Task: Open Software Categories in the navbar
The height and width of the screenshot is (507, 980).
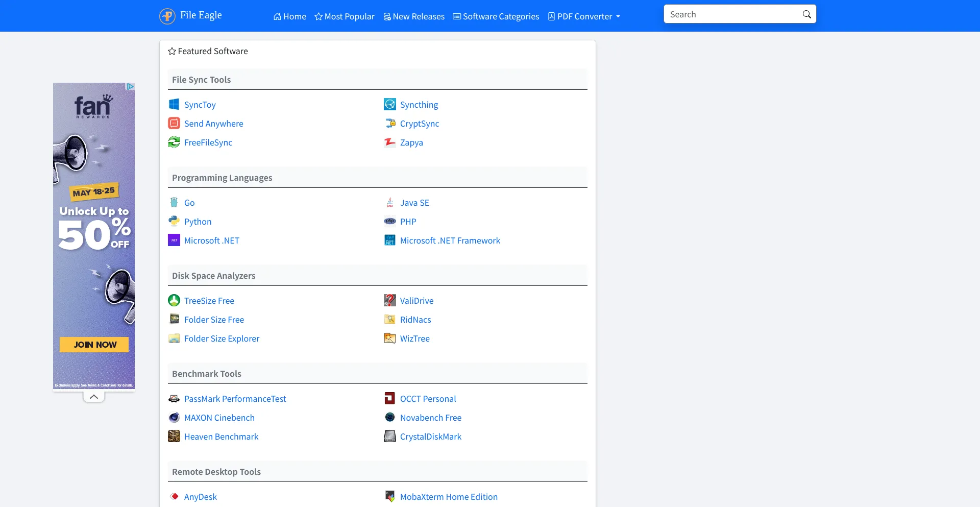Action: 496,16
